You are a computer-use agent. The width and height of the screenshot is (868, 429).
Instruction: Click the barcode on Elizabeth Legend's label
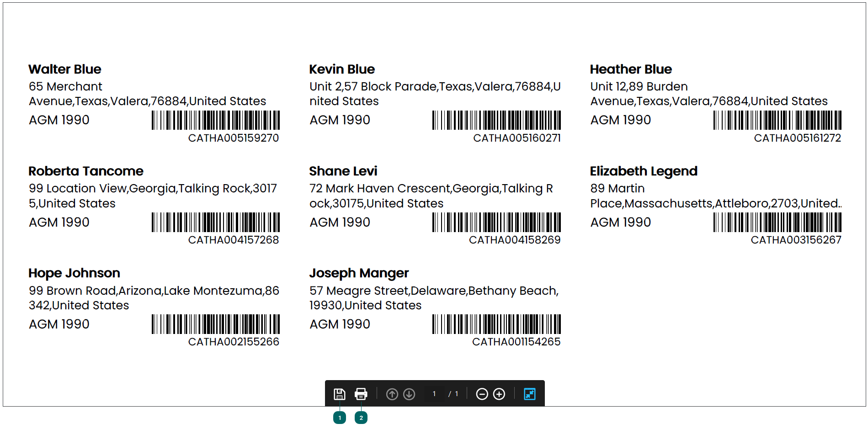click(777, 222)
